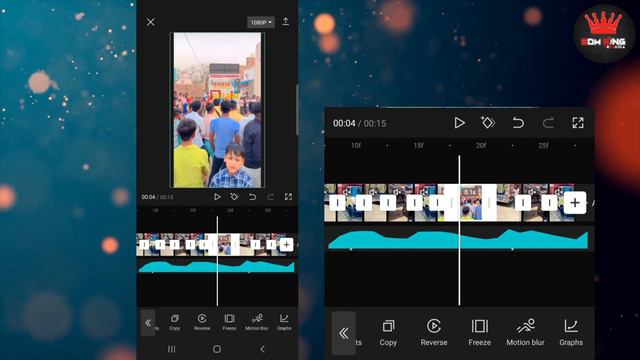
Task: Redo the edit on the phone screen
Action: [271, 197]
